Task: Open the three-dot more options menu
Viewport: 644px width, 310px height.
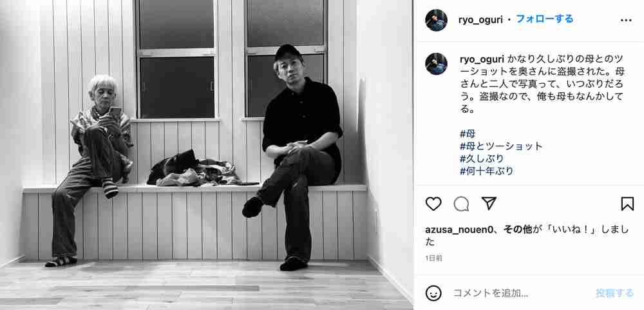Action: tap(626, 20)
